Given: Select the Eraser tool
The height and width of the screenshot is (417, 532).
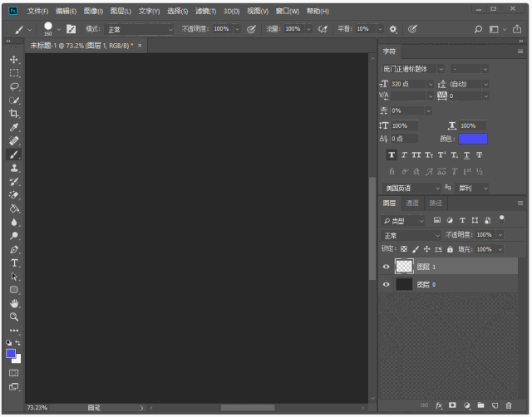Looking at the screenshot, I should coord(14,195).
